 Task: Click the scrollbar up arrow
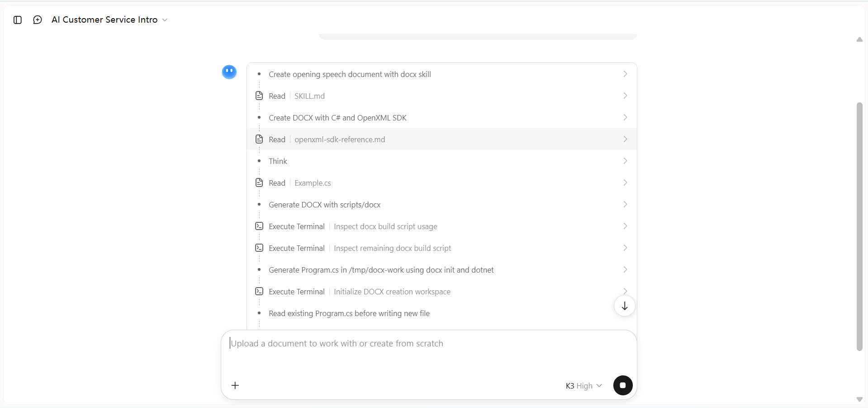859,40
